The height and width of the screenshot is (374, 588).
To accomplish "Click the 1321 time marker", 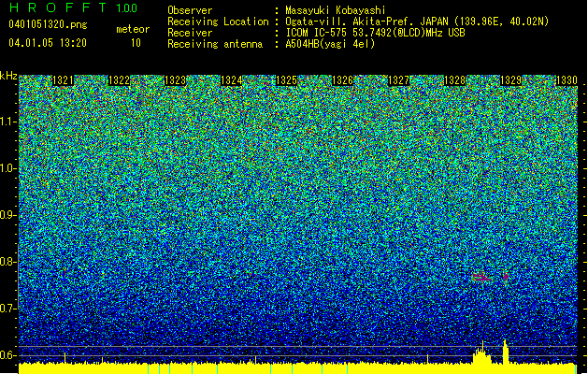I will pos(63,80).
